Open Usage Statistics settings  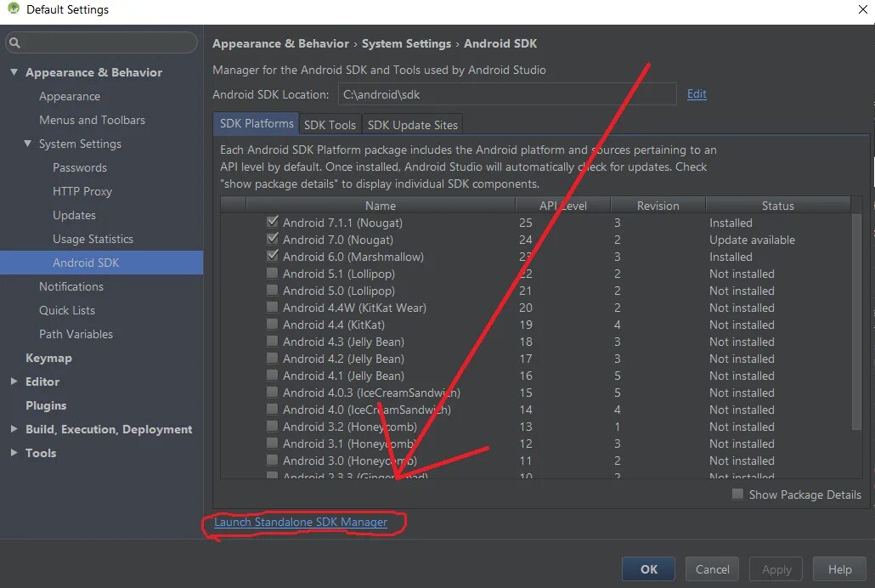point(93,239)
